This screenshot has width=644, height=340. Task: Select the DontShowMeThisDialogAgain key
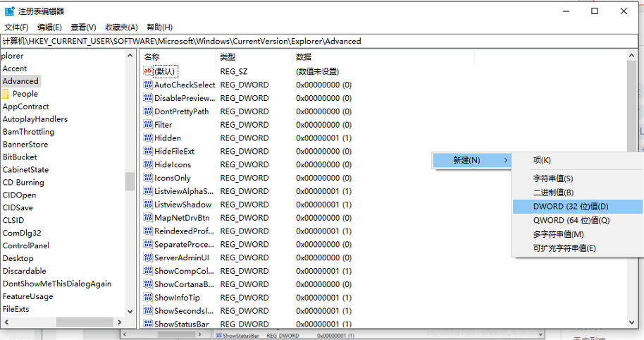57,284
